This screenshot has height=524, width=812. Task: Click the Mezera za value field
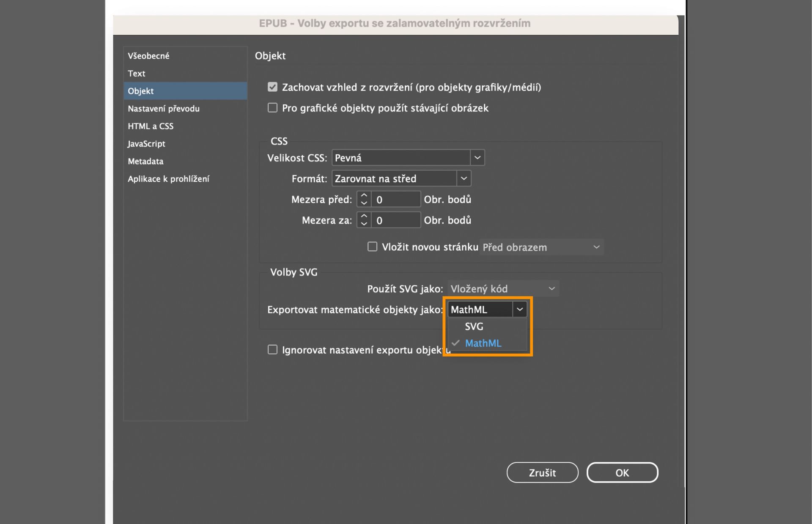pyautogui.click(x=395, y=220)
